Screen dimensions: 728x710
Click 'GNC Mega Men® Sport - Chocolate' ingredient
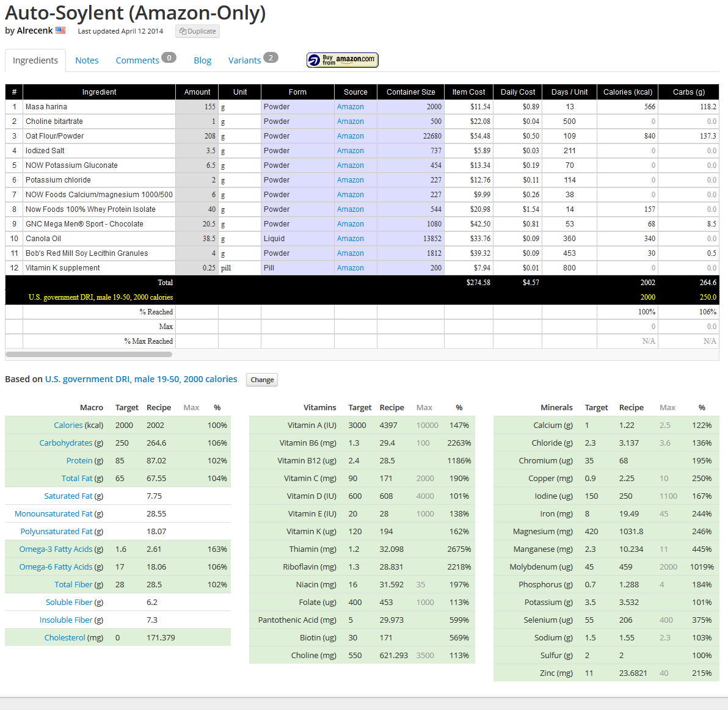click(84, 223)
